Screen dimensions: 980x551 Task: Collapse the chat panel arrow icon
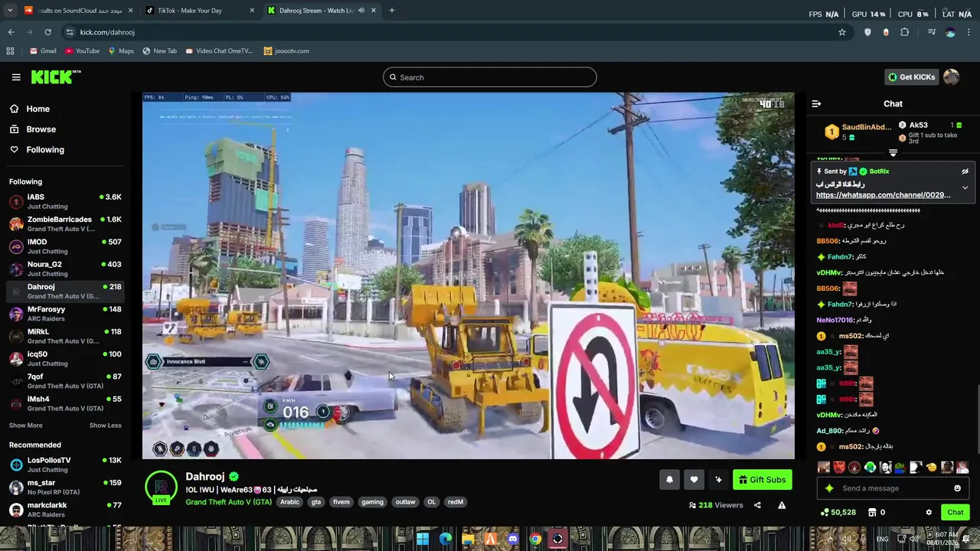point(816,104)
